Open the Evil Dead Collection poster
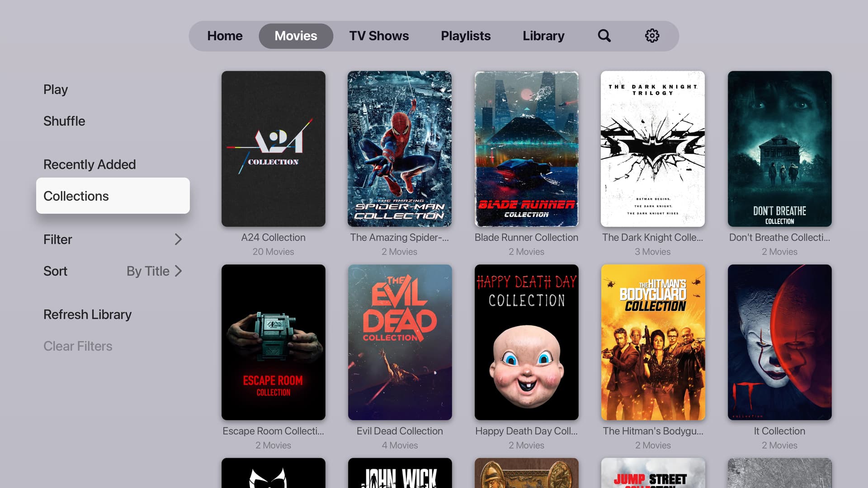Screen dimensions: 868x488 coord(400,342)
